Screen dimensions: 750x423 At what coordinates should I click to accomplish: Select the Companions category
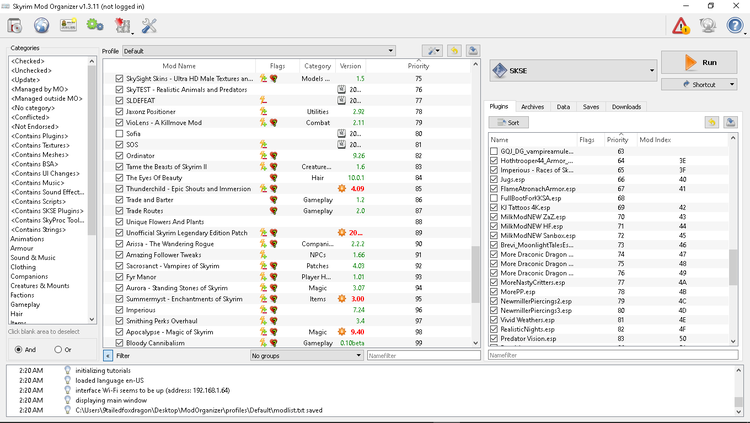[29, 276]
